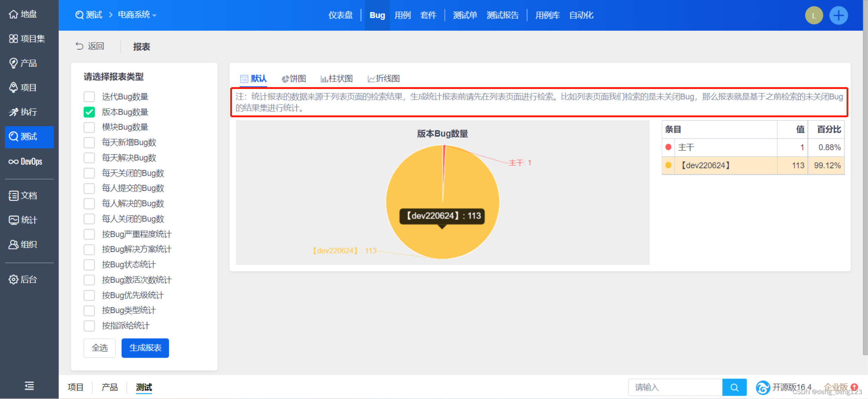Open the 仪表盘 top menu
Image resolution: width=868 pixels, height=399 pixels.
[x=341, y=15]
